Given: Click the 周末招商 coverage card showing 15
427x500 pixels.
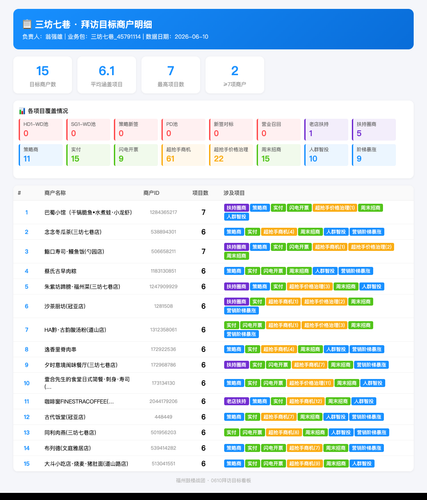Looking at the screenshot, I should [279, 155].
